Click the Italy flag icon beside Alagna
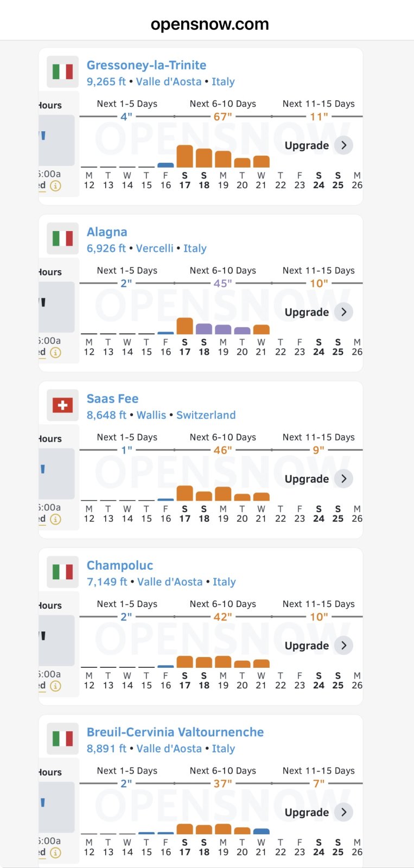 (63, 239)
